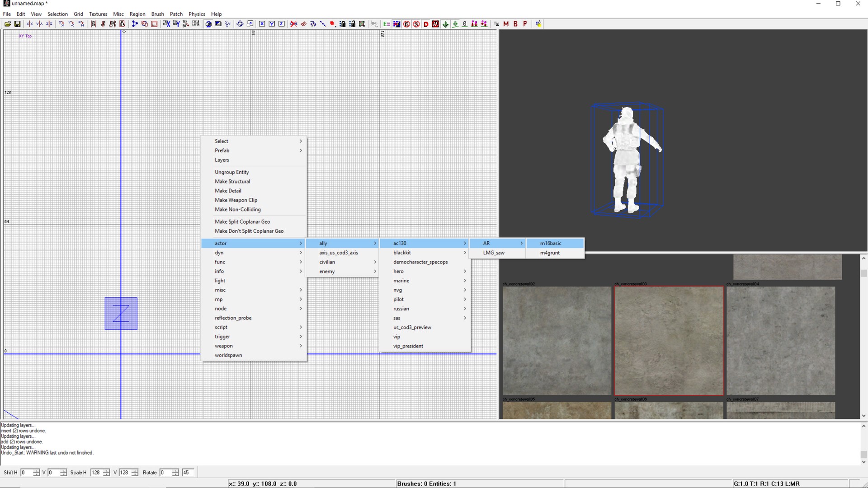
Task: Click the green down arrow icon
Action: (446, 24)
